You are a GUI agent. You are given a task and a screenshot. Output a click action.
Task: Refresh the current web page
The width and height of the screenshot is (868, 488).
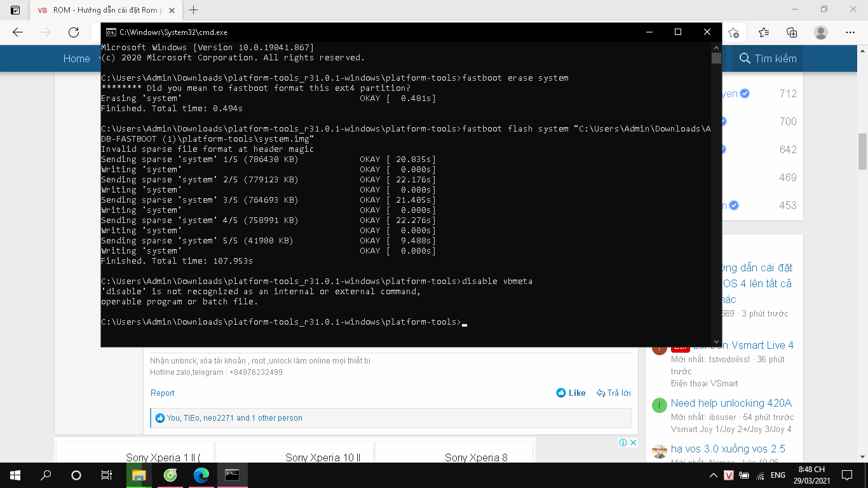click(x=74, y=32)
